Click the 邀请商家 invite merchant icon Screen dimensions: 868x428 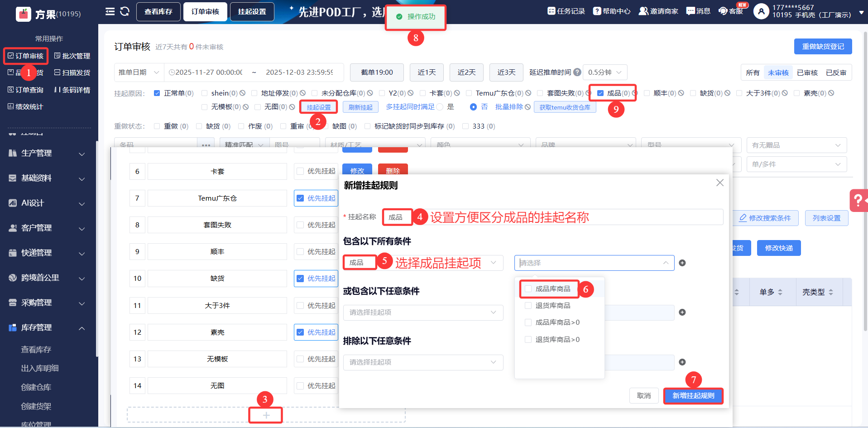pos(643,11)
